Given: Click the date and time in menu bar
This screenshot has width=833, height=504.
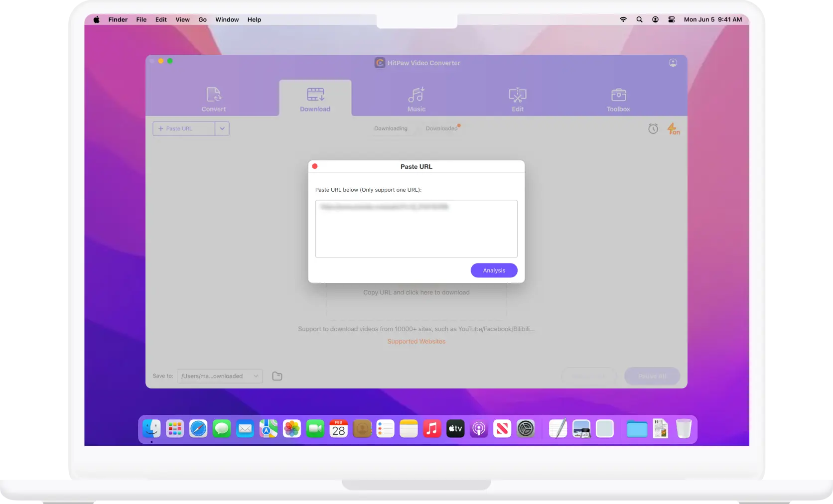Looking at the screenshot, I should pos(713,19).
